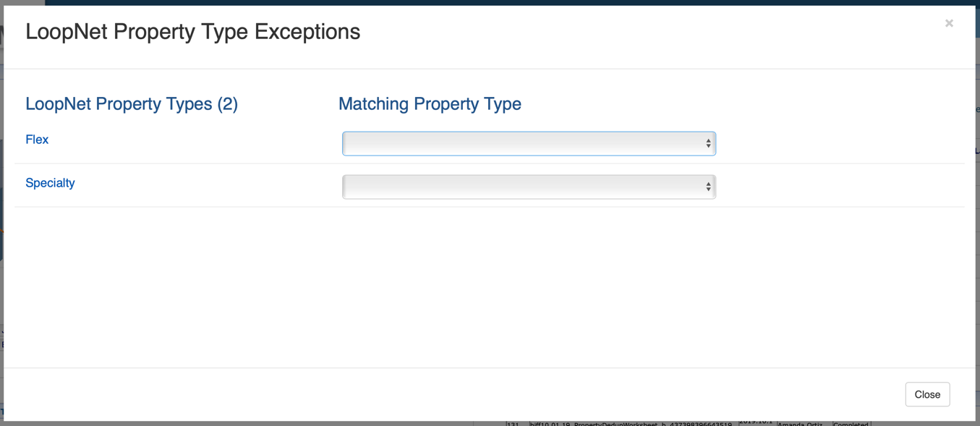Click the LoopNet Property Type Exceptions title

192,32
